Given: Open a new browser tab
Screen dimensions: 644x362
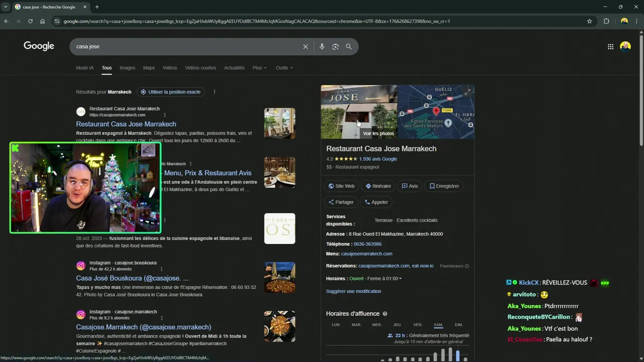Looking at the screenshot, I should tap(97, 7).
